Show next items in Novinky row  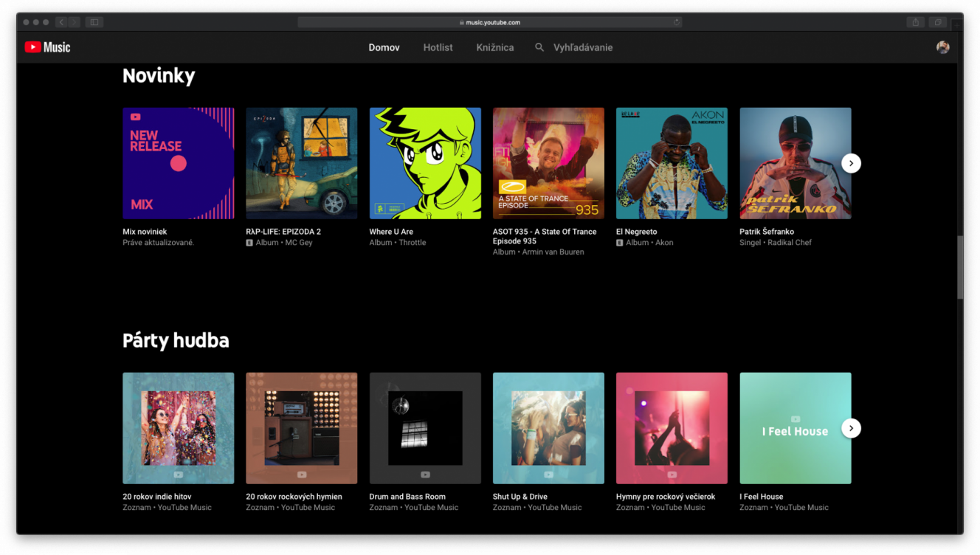point(851,163)
